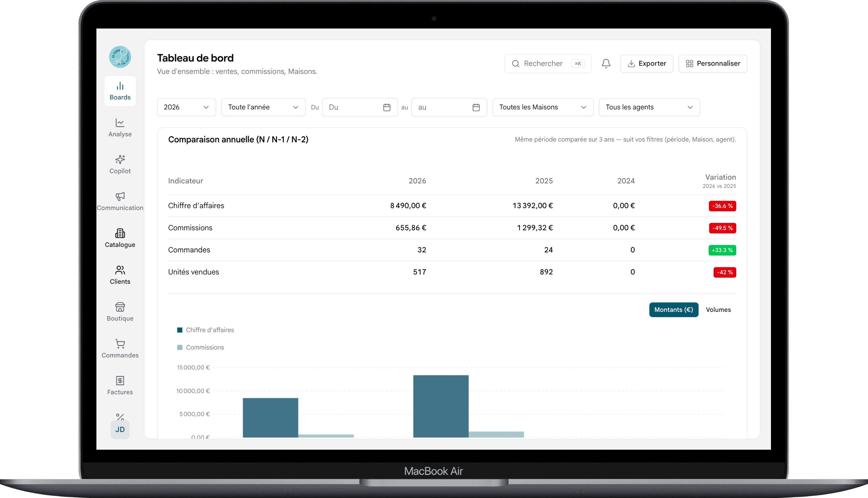The width and height of the screenshot is (868, 498).
Task: Open Commandes cart icon
Action: click(120, 344)
